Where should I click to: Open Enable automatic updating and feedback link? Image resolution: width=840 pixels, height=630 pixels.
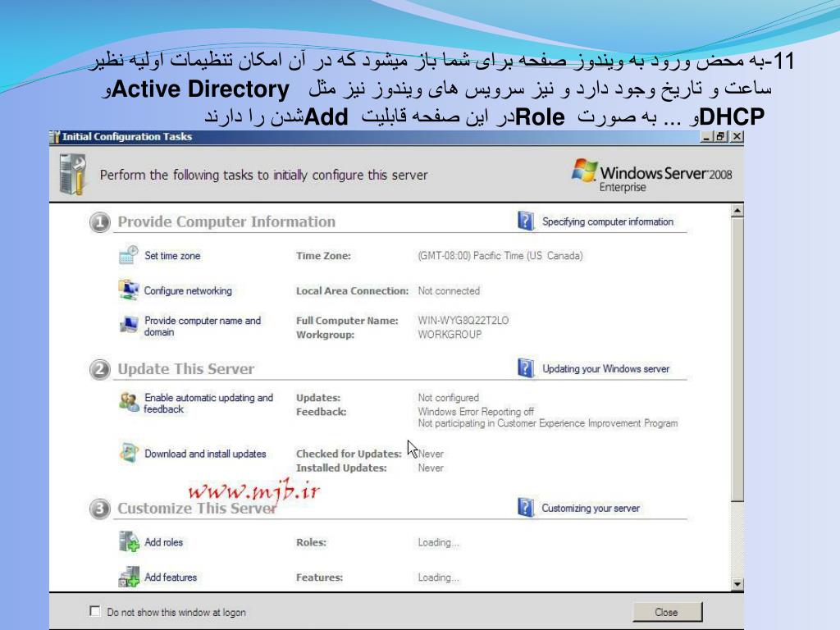pyautogui.click(x=208, y=403)
